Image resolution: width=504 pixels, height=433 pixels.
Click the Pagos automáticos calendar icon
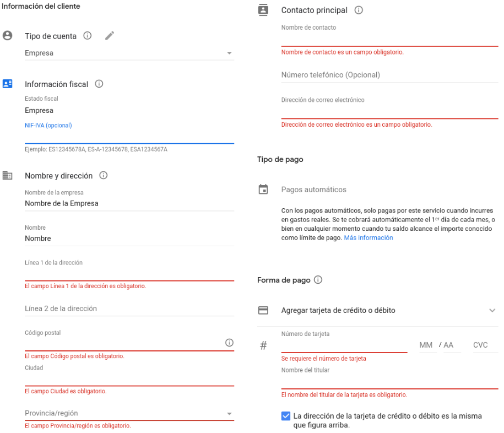tap(263, 189)
